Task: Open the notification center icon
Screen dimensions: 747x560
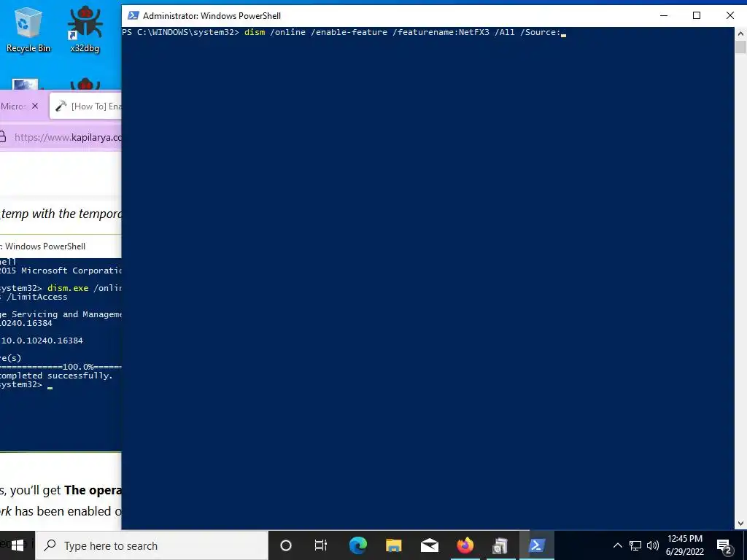Action: (724, 545)
